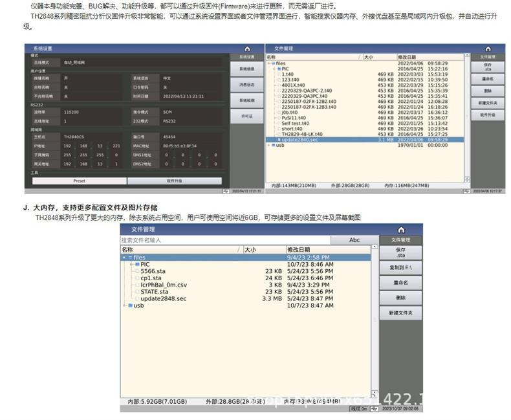Click home icon of the lower 文件管理 window

(401, 230)
